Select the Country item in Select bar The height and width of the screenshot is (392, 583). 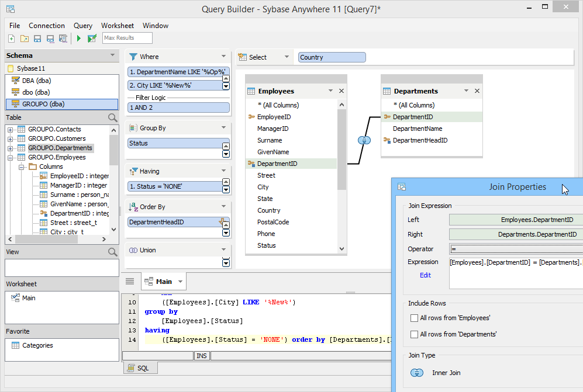pos(332,57)
